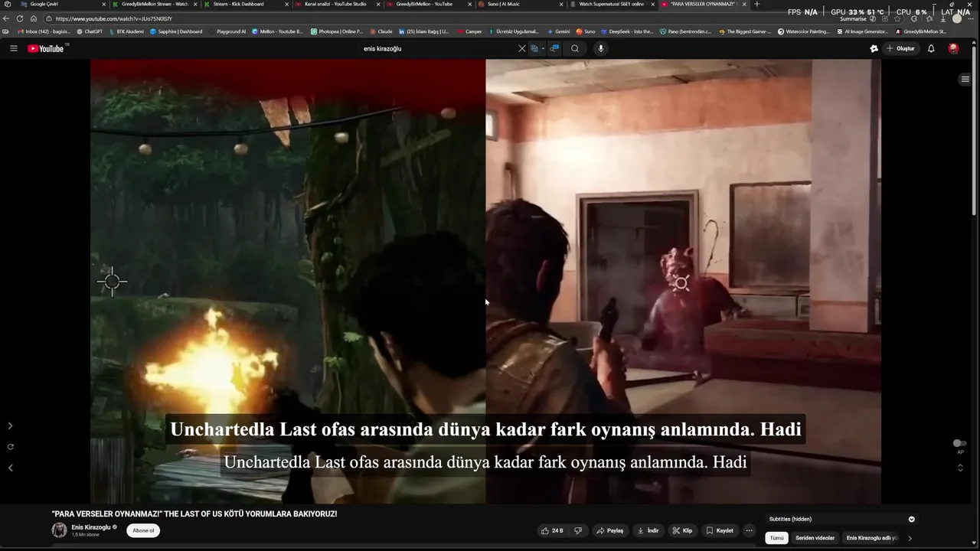Open YouTube notifications bell
This screenshot has height=551, width=980.
[931, 48]
